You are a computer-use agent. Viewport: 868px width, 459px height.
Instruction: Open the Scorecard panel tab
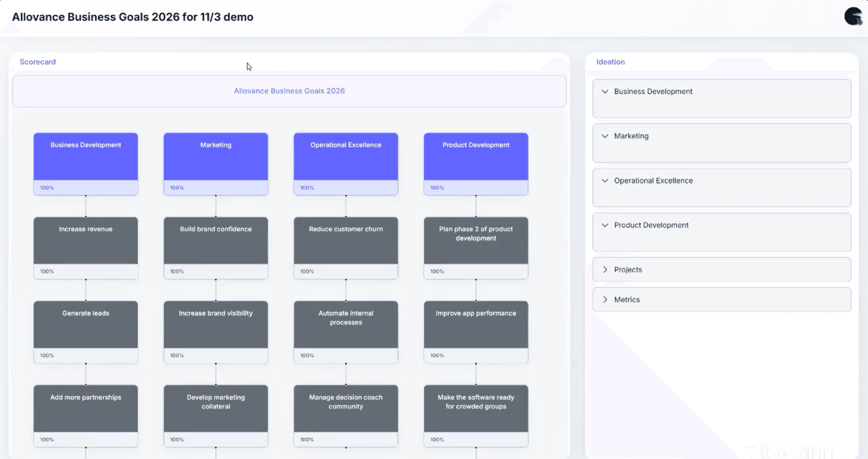tap(37, 62)
